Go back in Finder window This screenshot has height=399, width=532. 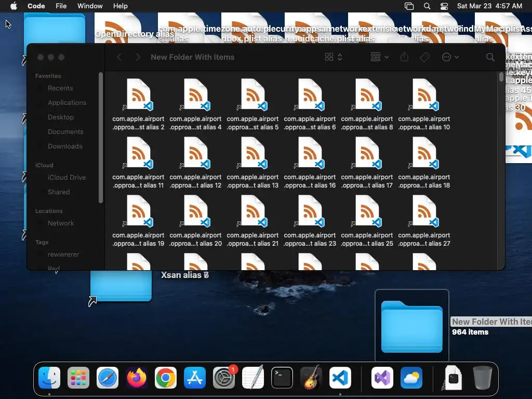(x=119, y=57)
